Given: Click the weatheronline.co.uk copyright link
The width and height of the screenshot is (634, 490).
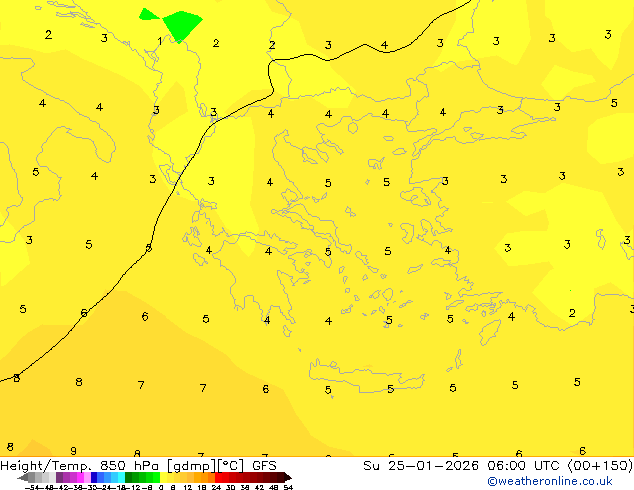Looking at the screenshot, I should [x=550, y=481].
